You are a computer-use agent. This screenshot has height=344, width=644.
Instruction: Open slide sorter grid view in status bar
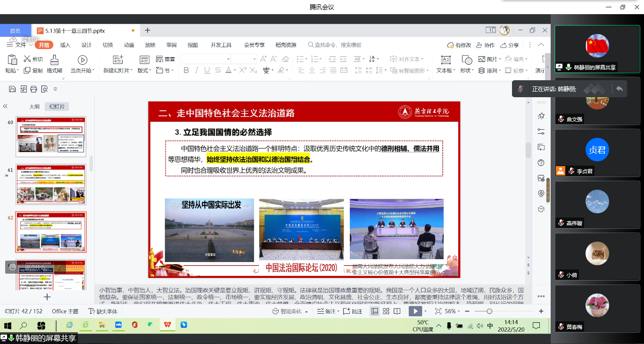(386, 311)
